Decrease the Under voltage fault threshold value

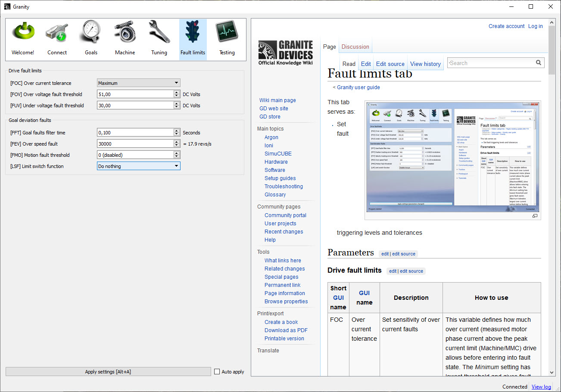click(x=177, y=108)
